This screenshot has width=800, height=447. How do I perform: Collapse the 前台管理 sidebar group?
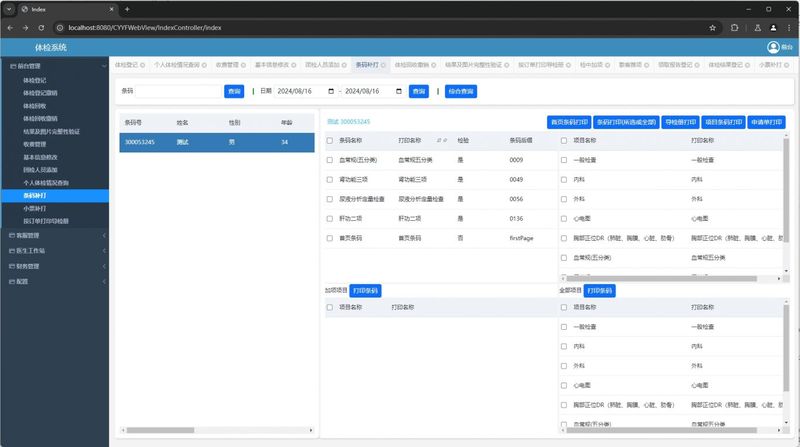(x=55, y=66)
